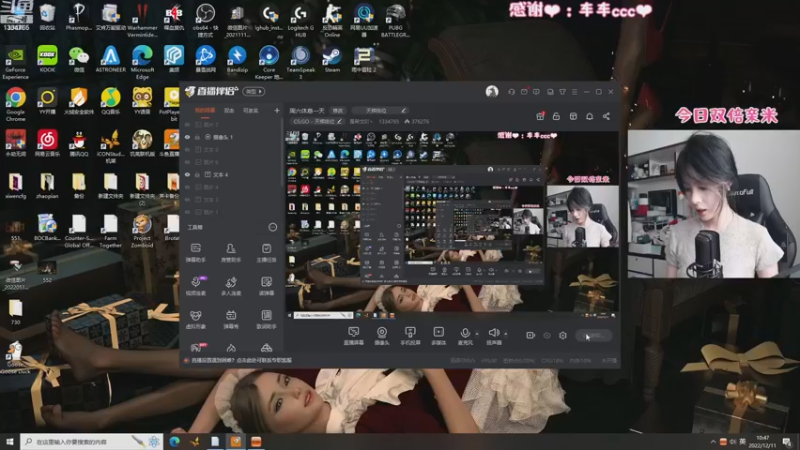Image resolution: width=800 pixels, height=450 pixels.
Task: Open the 歌词助手 tool
Action: click(266, 319)
